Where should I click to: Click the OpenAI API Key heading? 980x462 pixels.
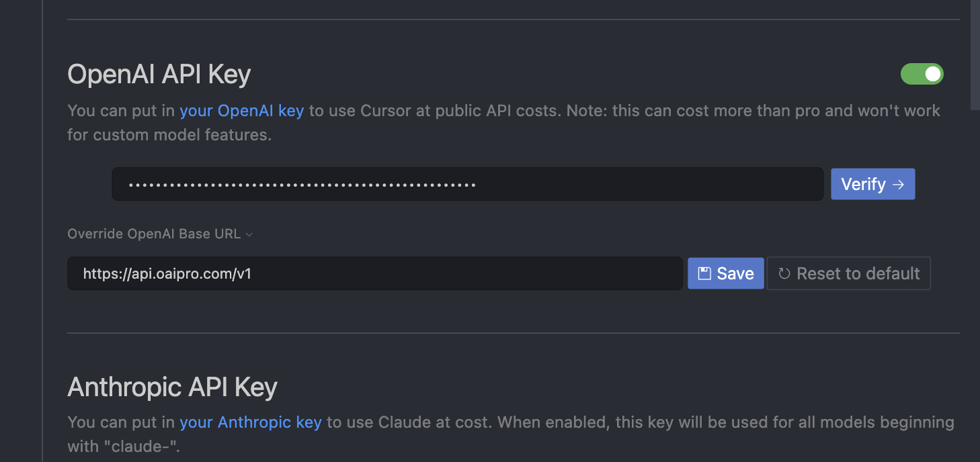[159, 74]
